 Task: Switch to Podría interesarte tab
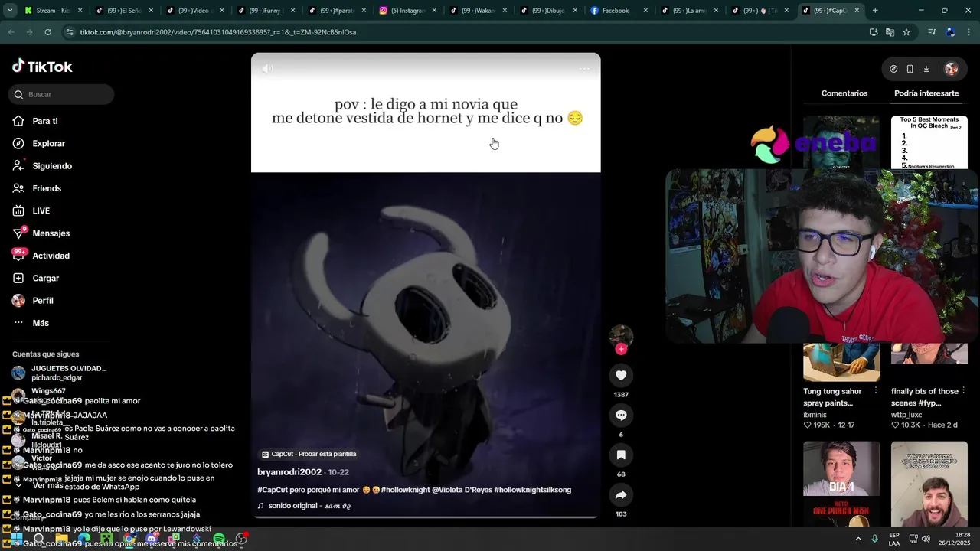[926, 93]
